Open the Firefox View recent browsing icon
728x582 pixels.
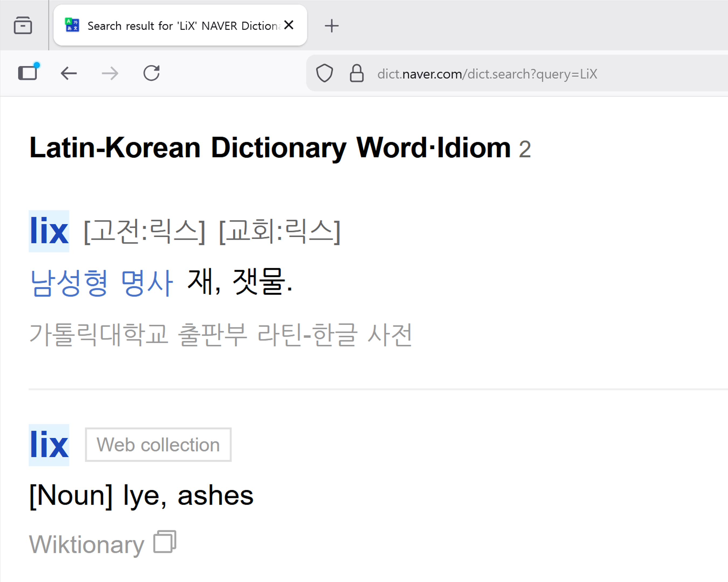(x=23, y=26)
